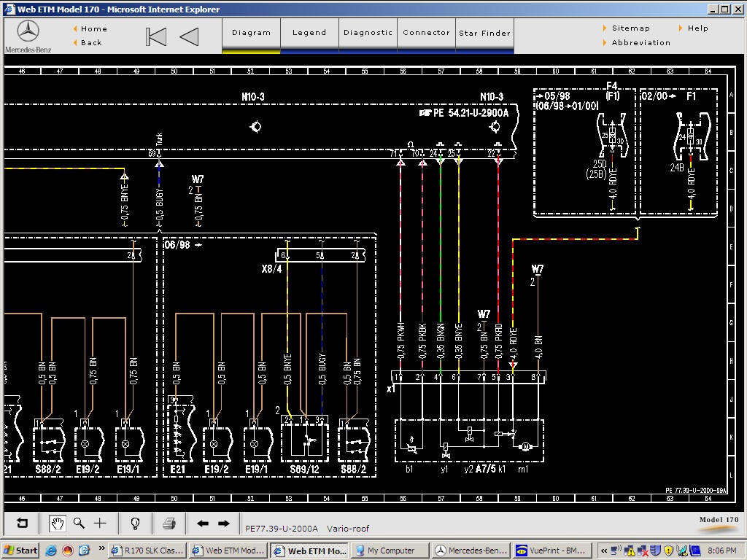Expand hidden system tray icons chevron

tap(603, 551)
